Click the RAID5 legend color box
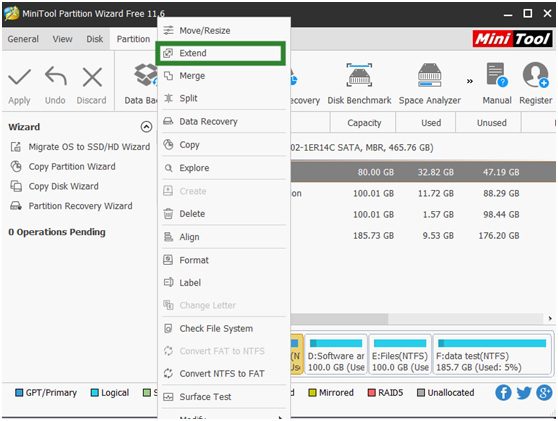558x421 pixels. click(x=372, y=393)
